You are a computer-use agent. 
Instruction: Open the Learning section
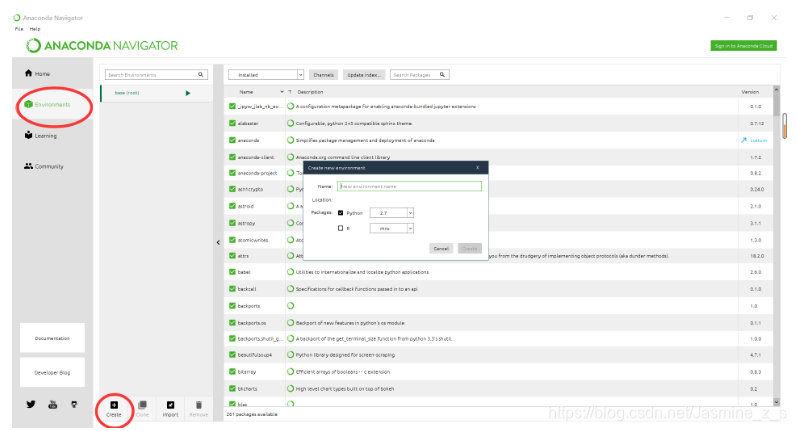pos(41,136)
